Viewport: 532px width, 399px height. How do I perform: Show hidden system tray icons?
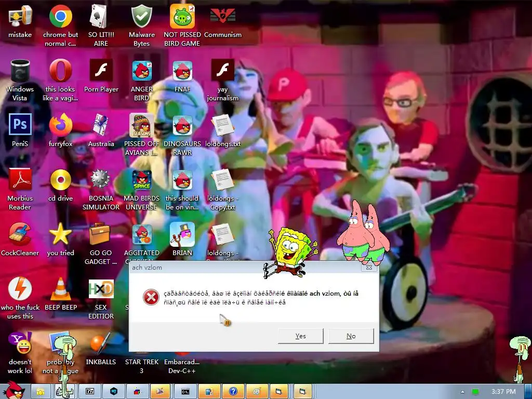point(462,392)
